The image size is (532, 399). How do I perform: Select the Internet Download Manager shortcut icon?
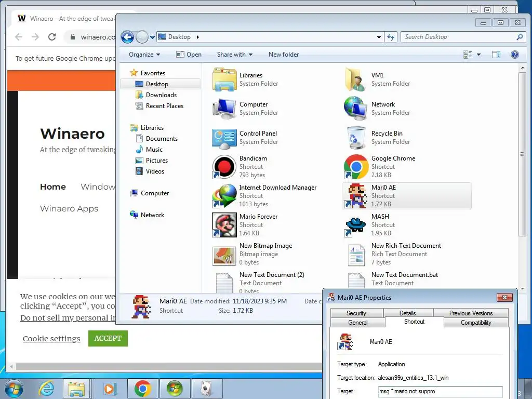point(224,196)
